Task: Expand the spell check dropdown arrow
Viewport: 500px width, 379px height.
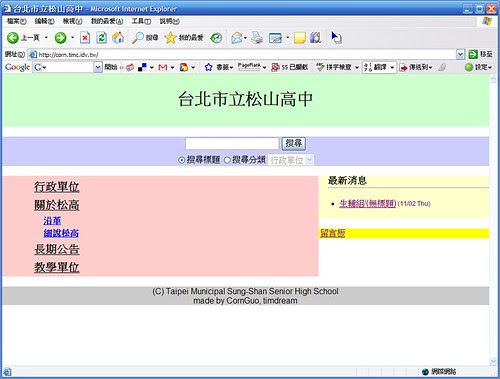Action: point(357,68)
